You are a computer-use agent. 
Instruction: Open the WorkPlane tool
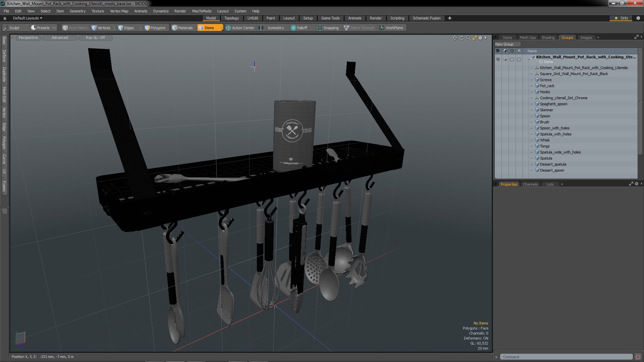point(391,28)
